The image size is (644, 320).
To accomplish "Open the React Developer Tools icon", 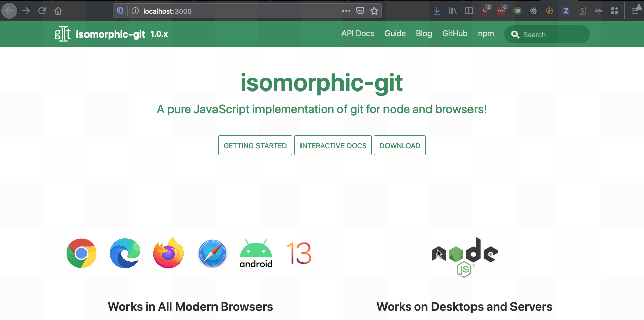I will (x=534, y=10).
